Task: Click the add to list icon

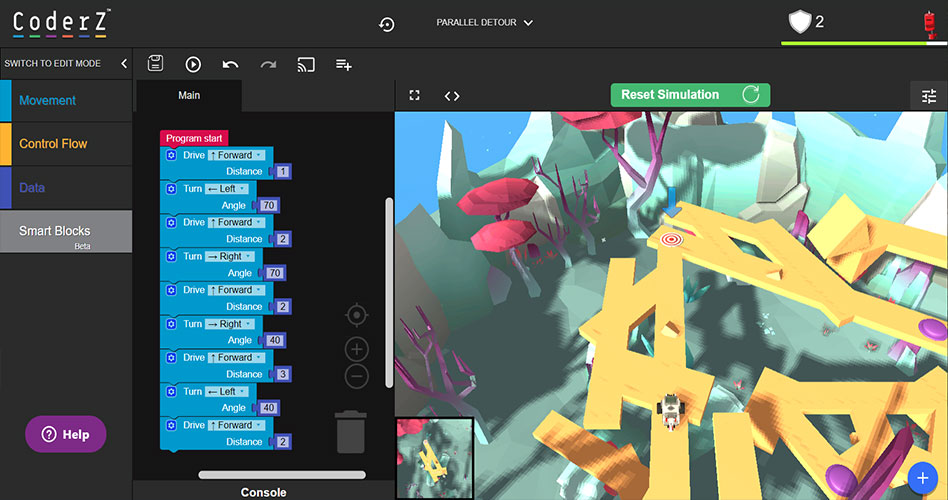Action: pyautogui.click(x=343, y=64)
